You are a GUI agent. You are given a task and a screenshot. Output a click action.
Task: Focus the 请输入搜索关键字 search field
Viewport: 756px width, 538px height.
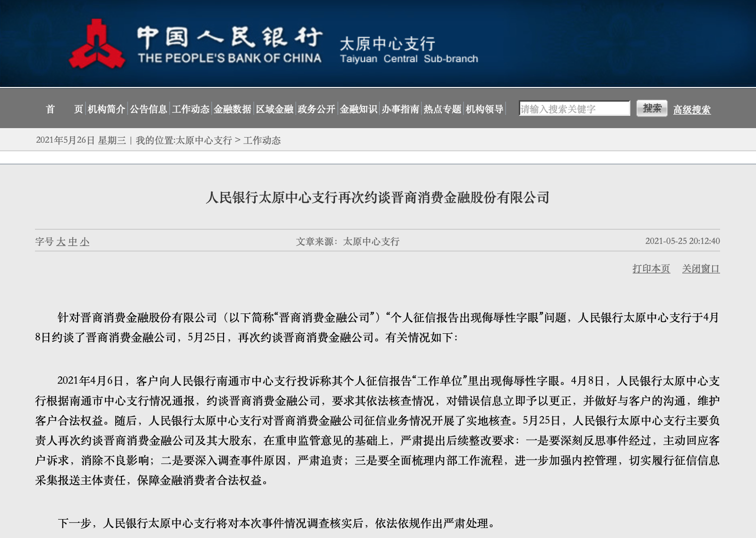click(575, 108)
